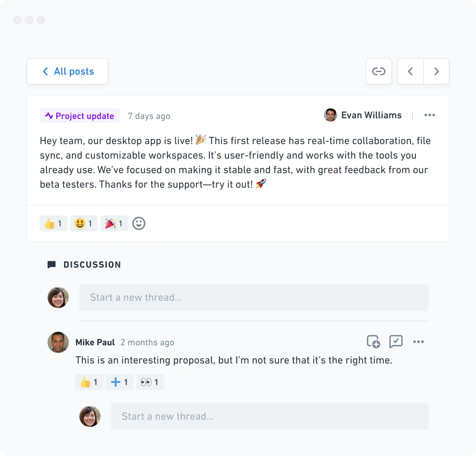
Task: Click Evan Williams' avatar picture
Action: tap(330, 115)
